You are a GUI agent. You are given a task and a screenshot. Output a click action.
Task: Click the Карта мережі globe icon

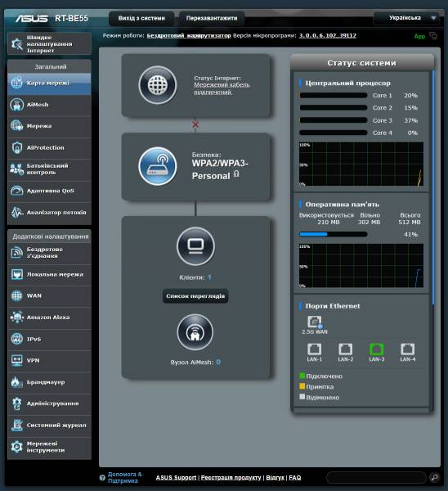[x=17, y=83]
